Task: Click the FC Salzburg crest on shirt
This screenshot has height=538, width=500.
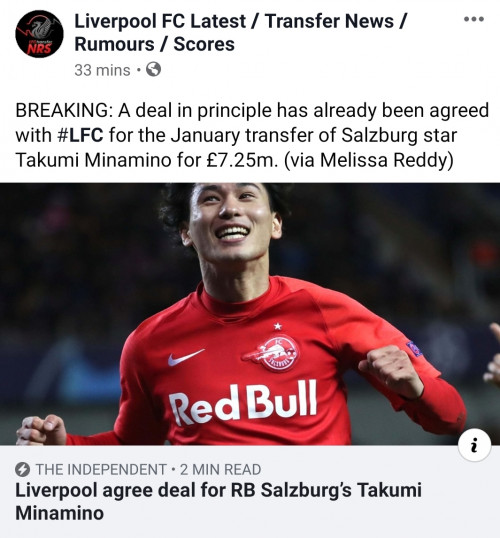Action: 271,353
